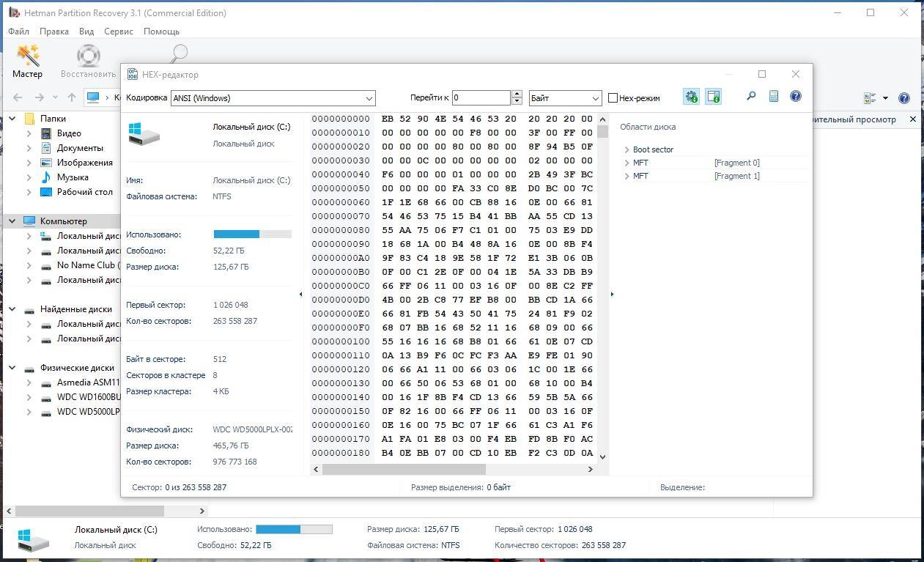Viewport: 924px width, 562px height.
Task: Go forward in navigation toolbar
Action: (x=40, y=97)
